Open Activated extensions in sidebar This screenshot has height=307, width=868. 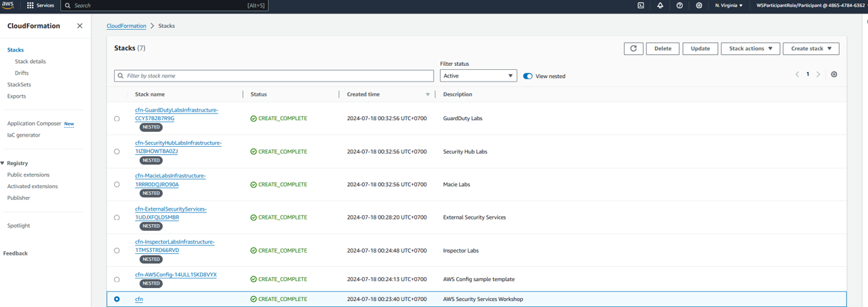(33, 186)
